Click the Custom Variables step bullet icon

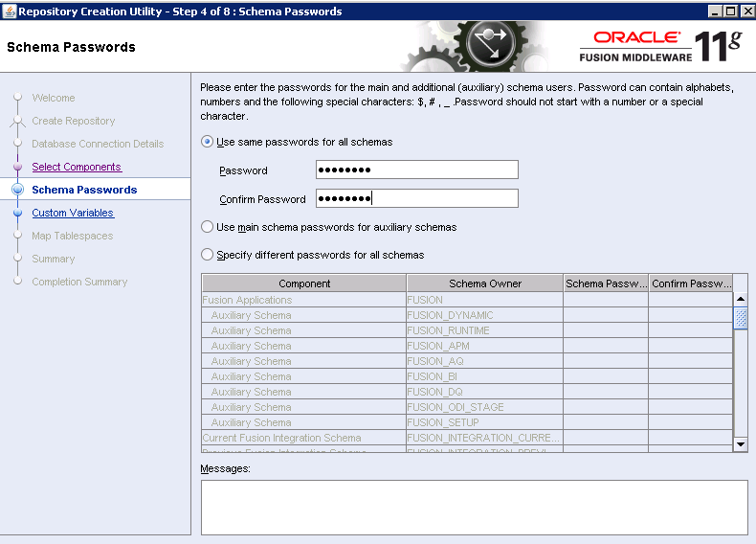click(17, 213)
